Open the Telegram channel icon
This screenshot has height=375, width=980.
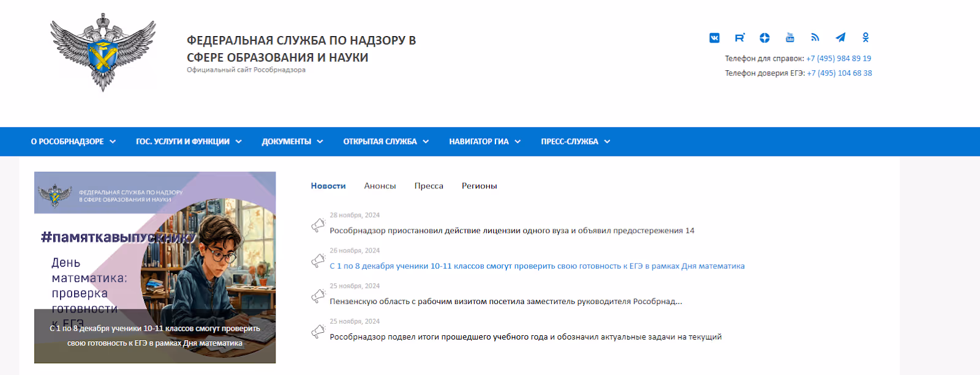pyautogui.click(x=840, y=38)
